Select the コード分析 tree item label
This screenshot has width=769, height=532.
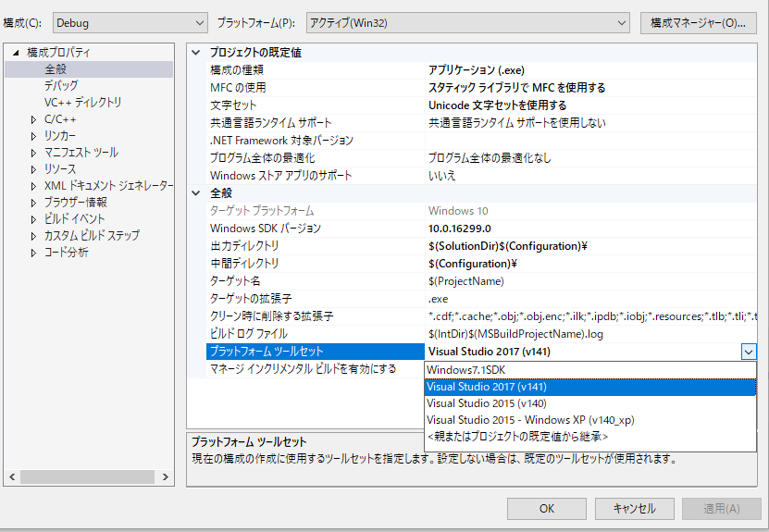pyautogui.click(x=67, y=253)
